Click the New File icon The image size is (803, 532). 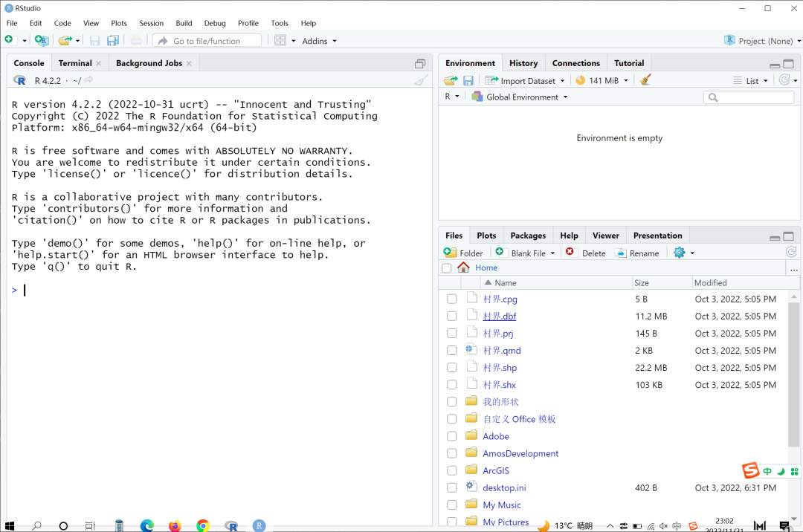coord(9,40)
